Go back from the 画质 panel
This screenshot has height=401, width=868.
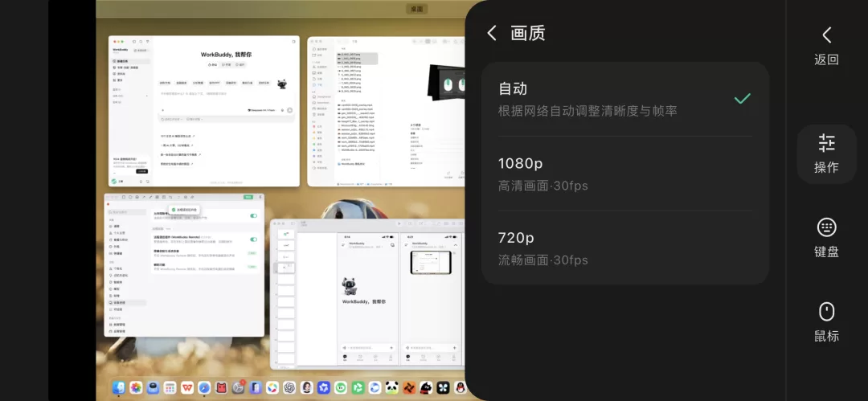[492, 33]
